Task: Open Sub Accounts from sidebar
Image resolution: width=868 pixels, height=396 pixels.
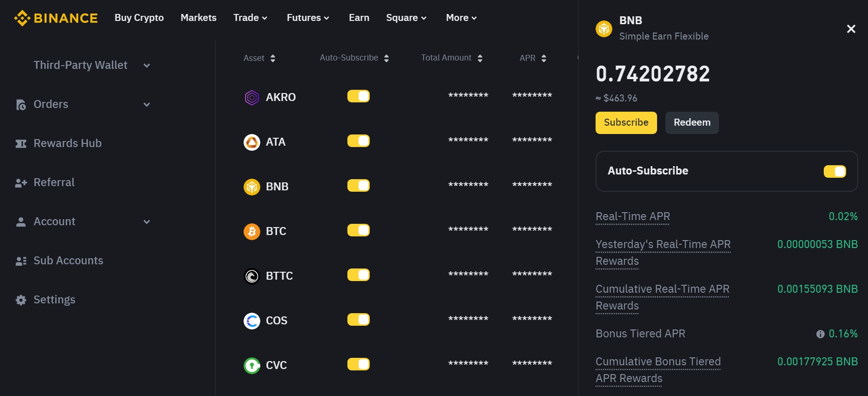Action: click(68, 261)
